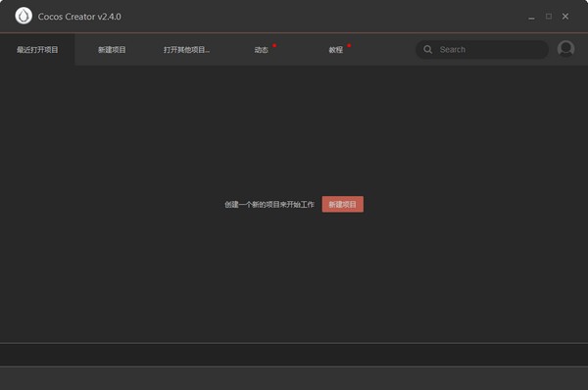This screenshot has height=390, width=588.
Task: Click the red notification dot beside 动态
Action: click(274, 45)
